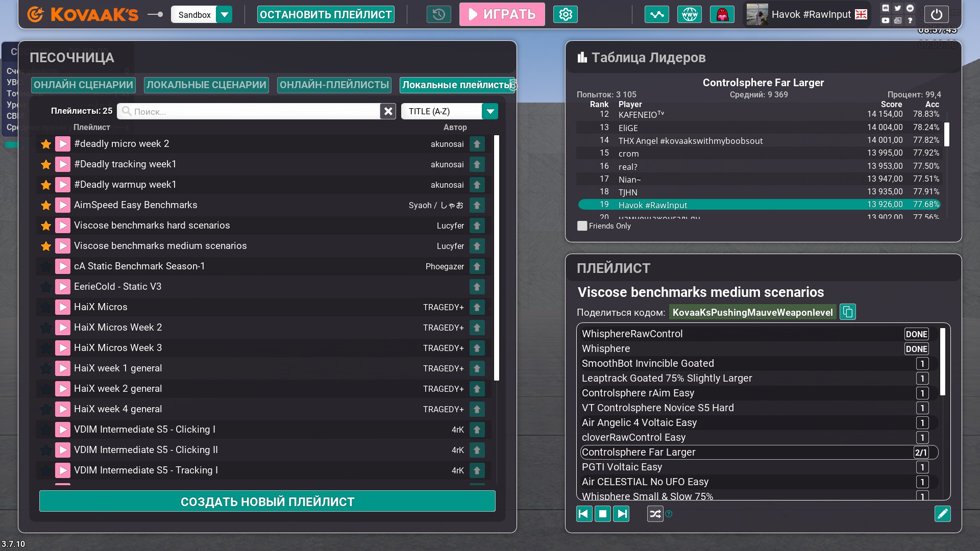
Task: Open the session history clock icon
Action: tap(438, 14)
